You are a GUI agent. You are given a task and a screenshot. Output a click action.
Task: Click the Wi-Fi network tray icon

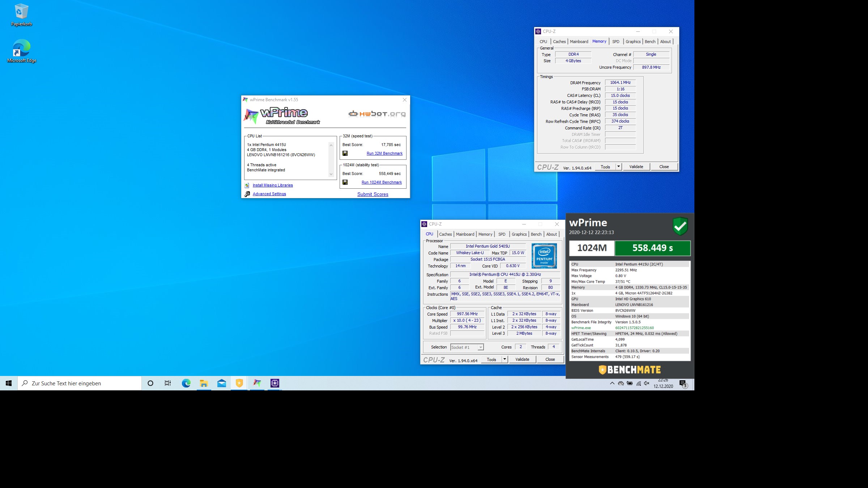click(638, 384)
